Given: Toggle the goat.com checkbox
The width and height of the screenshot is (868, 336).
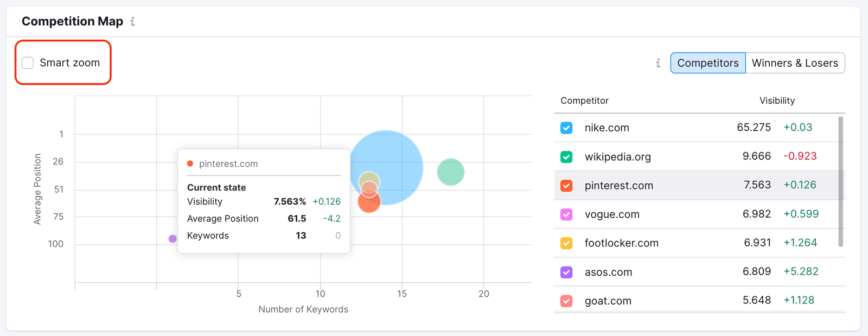Looking at the screenshot, I should [566, 301].
